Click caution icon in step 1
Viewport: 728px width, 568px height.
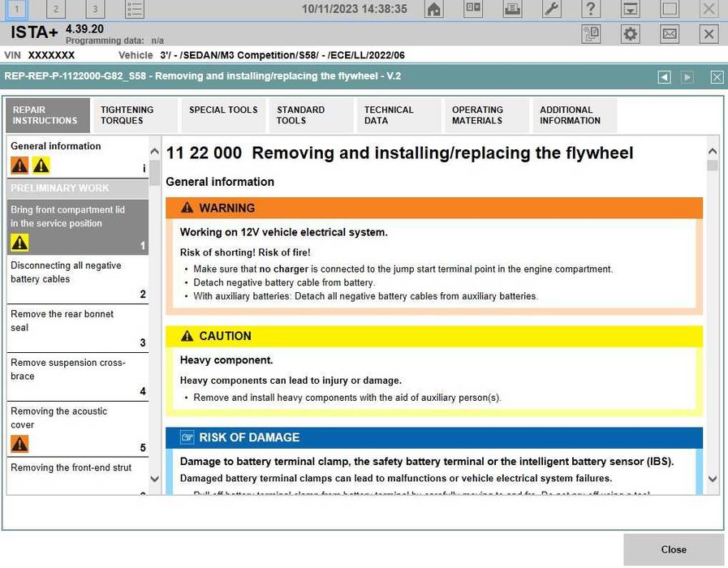pos(19,243)
